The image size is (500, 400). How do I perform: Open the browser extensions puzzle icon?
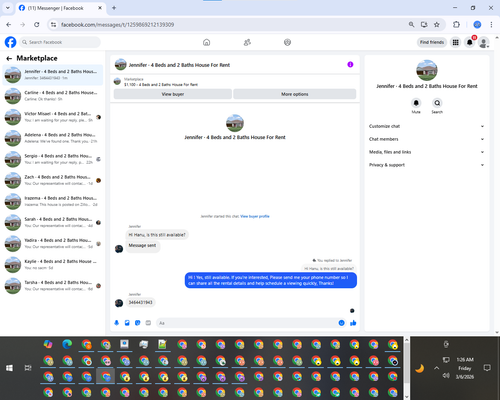coord(456,25)
